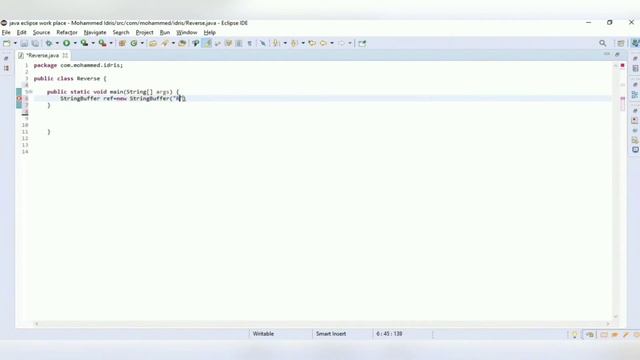Viewport: 640px width, 360px height.
Task: Click the Last Edit Location icon
Action: click(x=312, y=43)
